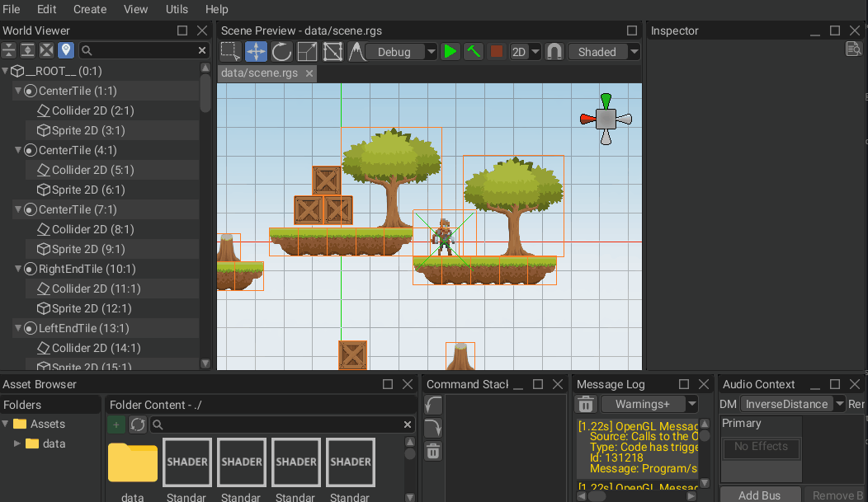Select the rectangle selection tool

click(x=231, y=51)
